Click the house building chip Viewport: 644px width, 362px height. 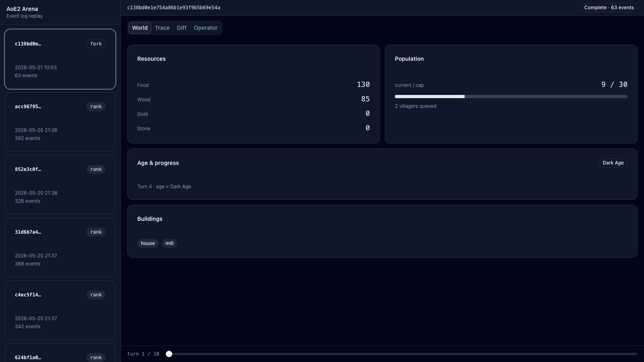[x=148, y=243]
